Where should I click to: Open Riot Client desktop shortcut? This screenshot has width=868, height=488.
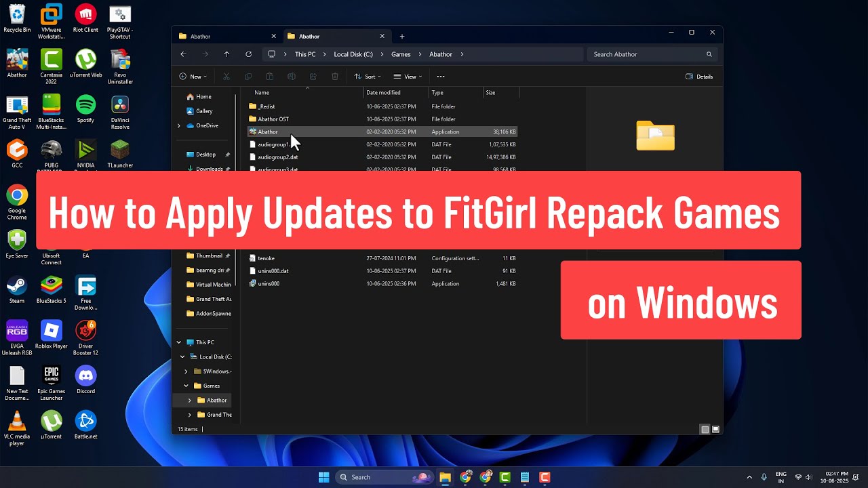[85, 18]
